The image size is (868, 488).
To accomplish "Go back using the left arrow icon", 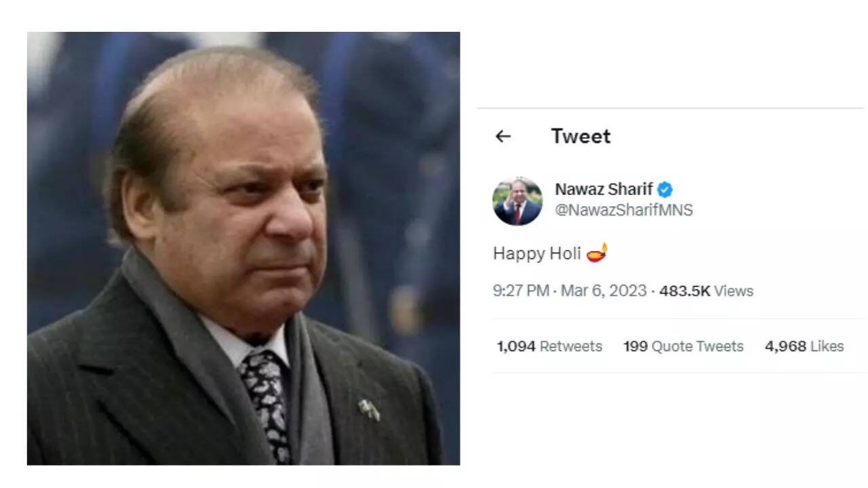I will (502, 136).
